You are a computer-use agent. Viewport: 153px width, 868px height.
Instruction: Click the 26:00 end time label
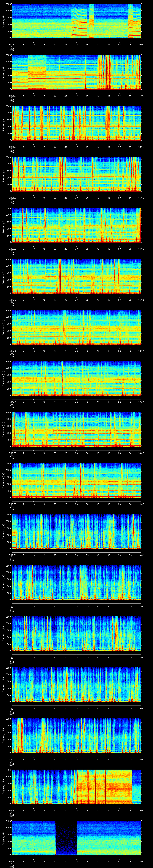point(141,861)
